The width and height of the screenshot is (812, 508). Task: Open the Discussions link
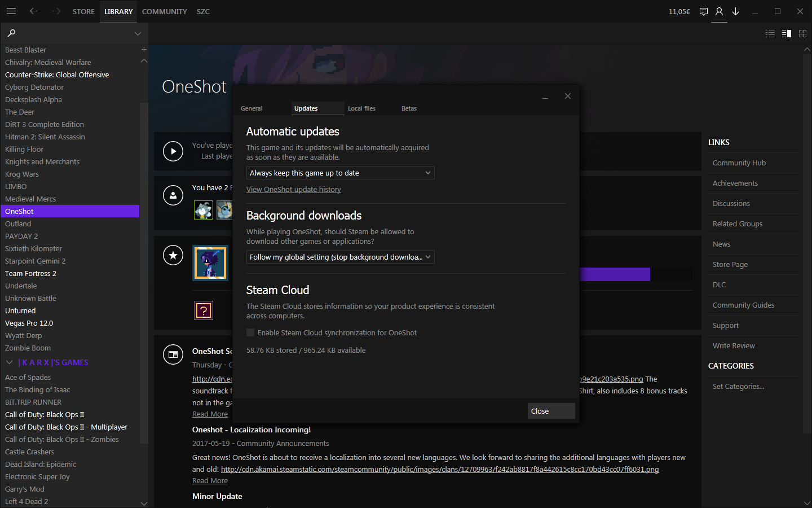pyautogui.click(x=731, y=203)
